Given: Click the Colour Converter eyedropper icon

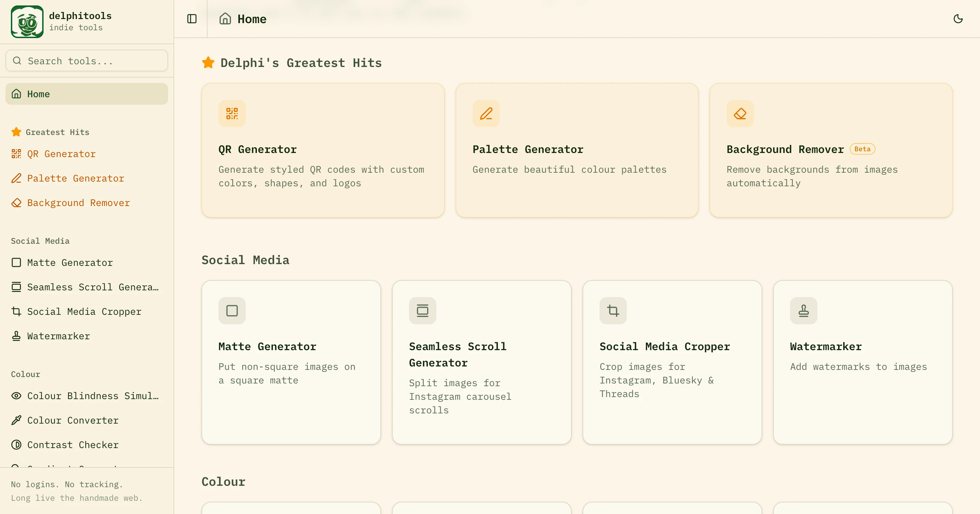Looking at the screenshot, I should 16,420.
